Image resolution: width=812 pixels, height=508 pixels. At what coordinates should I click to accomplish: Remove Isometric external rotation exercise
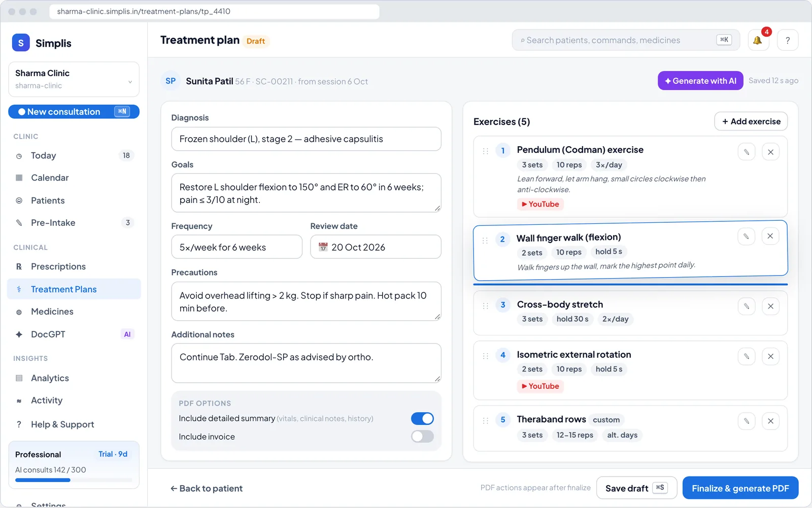(770, 356)
